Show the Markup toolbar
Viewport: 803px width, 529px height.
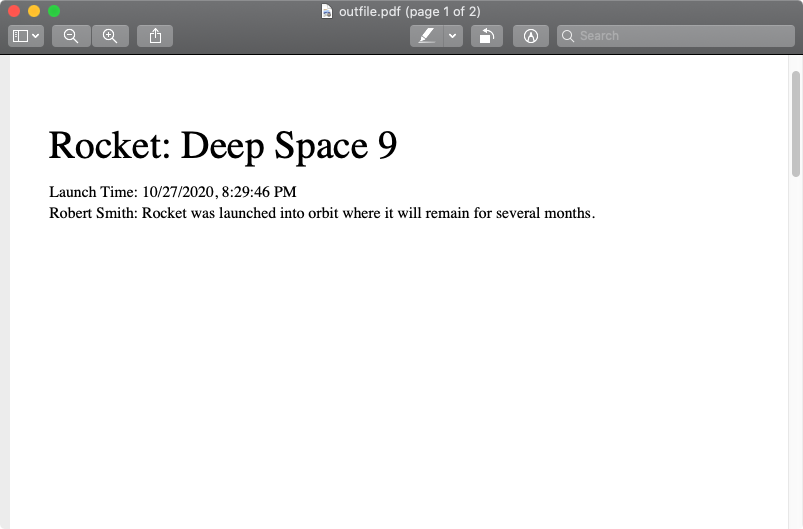531,36
